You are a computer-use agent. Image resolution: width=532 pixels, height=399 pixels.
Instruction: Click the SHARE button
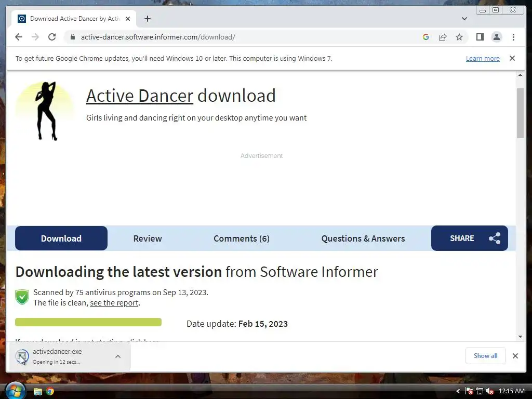tap(469, 238)
